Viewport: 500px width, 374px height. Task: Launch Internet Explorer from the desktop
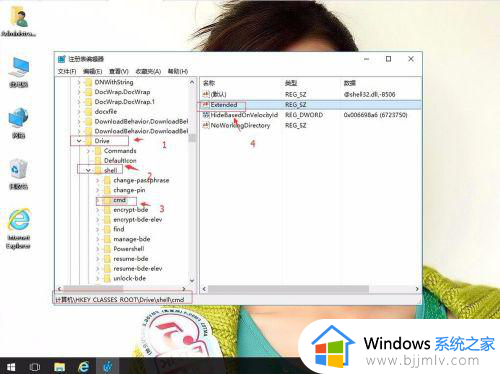[19, 229]
